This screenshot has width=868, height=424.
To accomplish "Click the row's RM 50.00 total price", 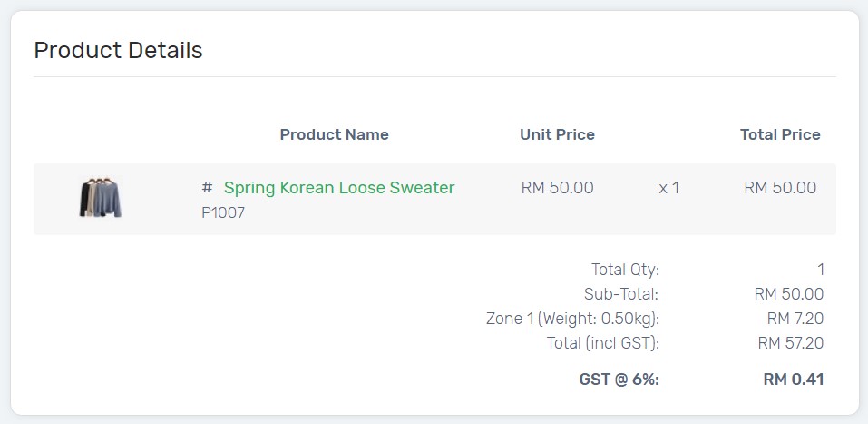I will (780, 188).
